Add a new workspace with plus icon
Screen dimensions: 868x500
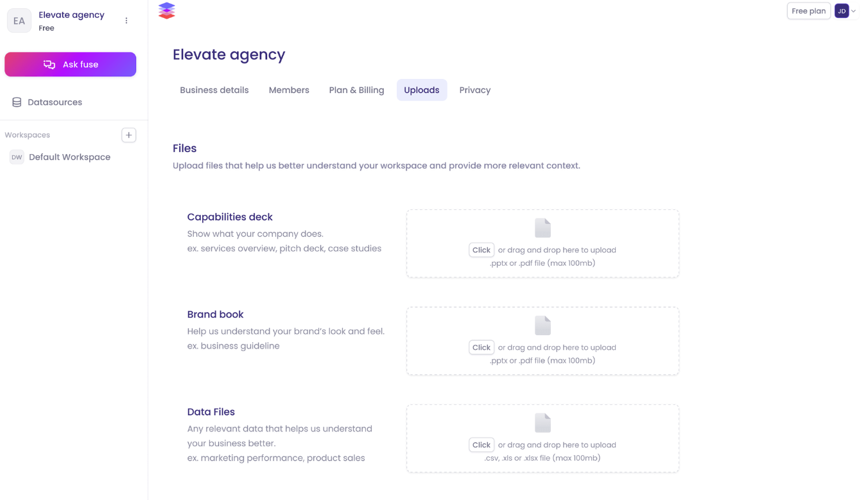point(129,135)
